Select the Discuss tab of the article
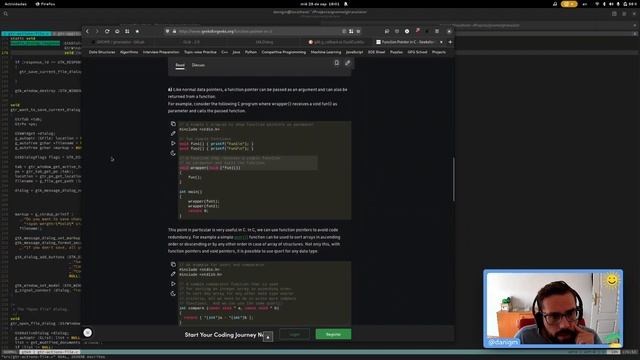 tap(198, 65)
